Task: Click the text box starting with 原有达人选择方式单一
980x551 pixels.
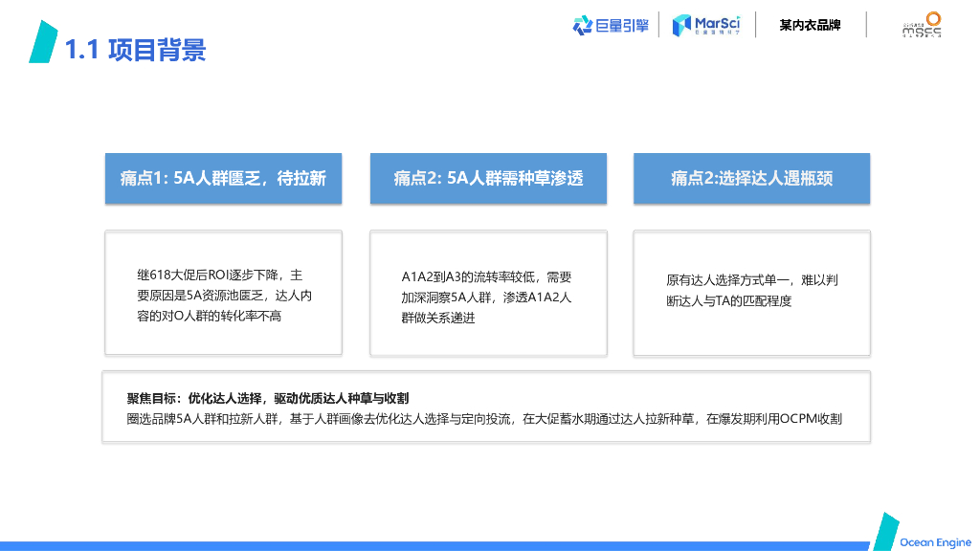Action: pyautogui.click(x=751, y=291)
